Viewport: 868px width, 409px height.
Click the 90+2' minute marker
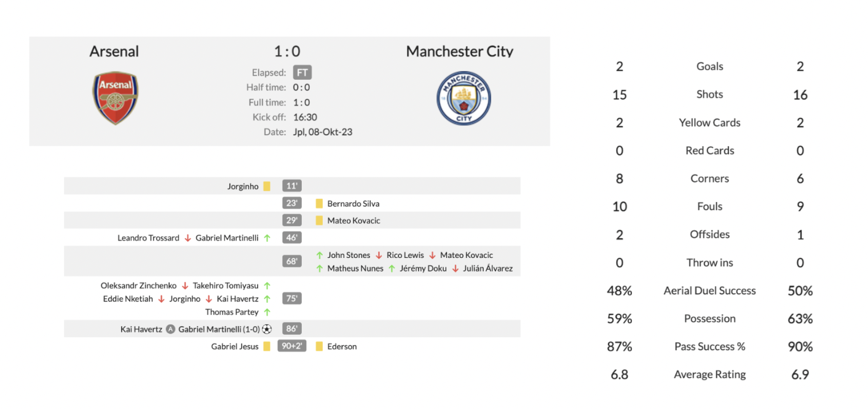coord(292,346)
